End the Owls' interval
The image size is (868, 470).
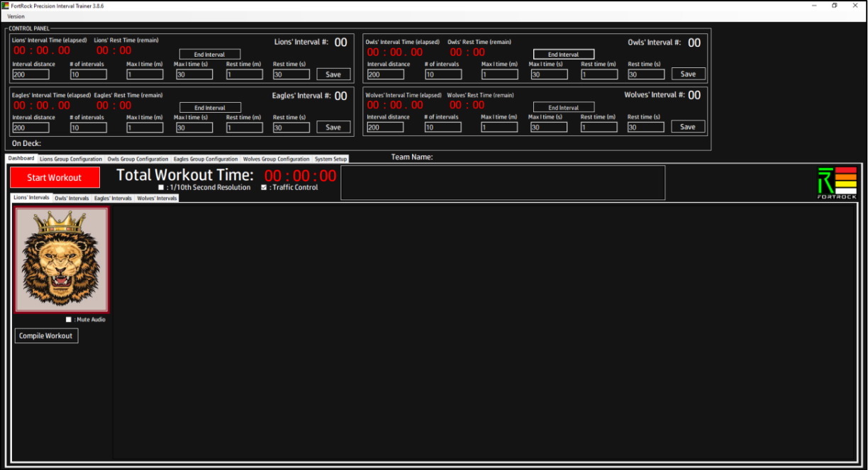coord(564,55)
